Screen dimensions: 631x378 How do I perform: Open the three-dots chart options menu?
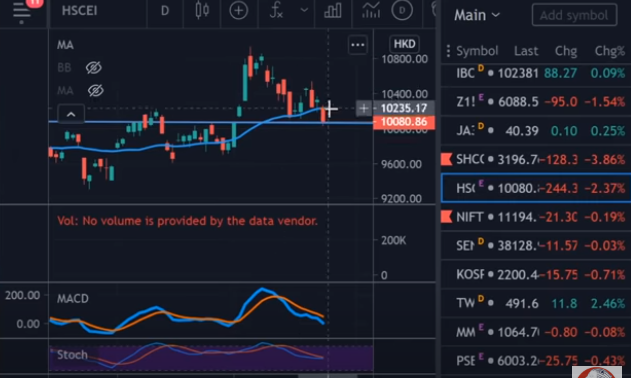[358, 45]
